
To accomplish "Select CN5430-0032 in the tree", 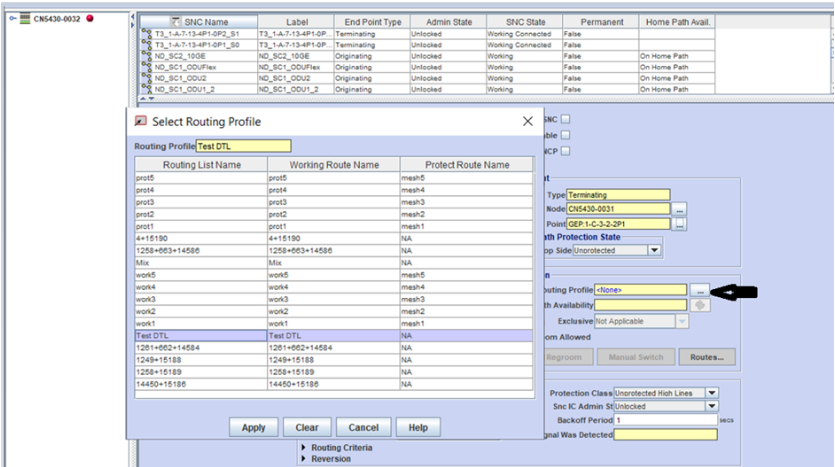I will click(57, 19).
